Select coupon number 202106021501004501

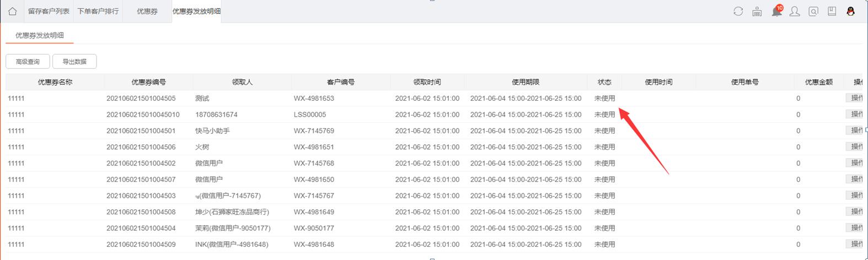[141, 131]
